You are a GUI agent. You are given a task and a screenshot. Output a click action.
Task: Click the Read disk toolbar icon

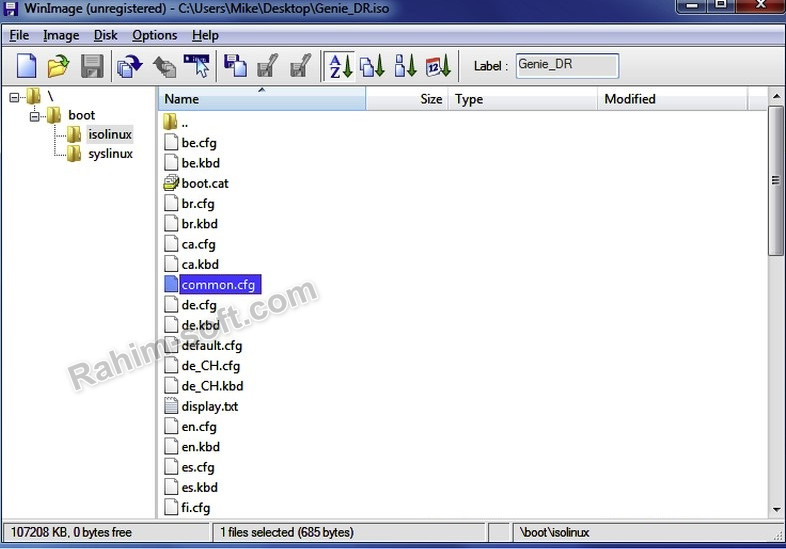pos(129,66)
